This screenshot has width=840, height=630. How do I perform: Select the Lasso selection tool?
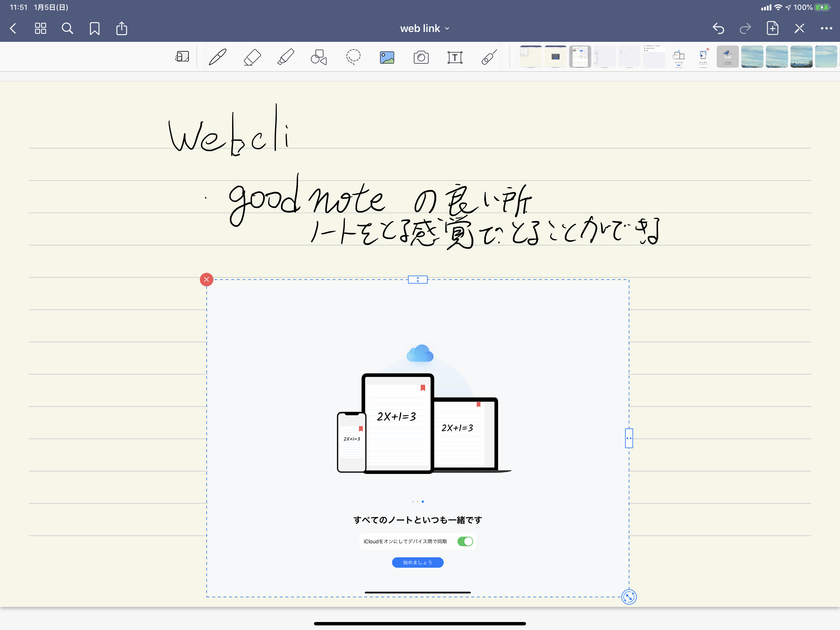point(353,57)
